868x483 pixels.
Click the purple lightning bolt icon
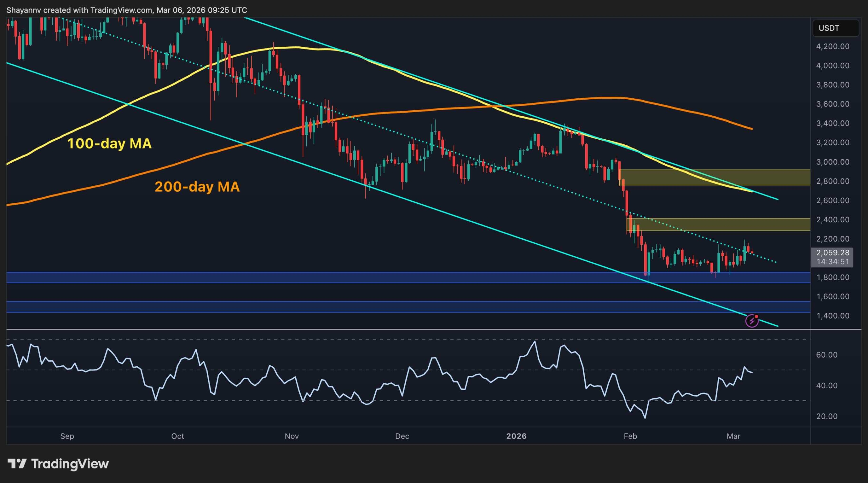click(x=752, y=321)
